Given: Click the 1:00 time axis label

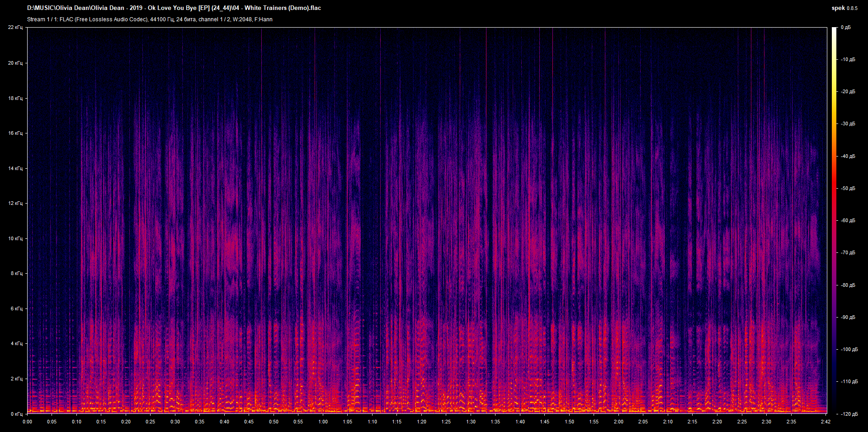Looking at the screenshot, I should [x=323, y=422].
